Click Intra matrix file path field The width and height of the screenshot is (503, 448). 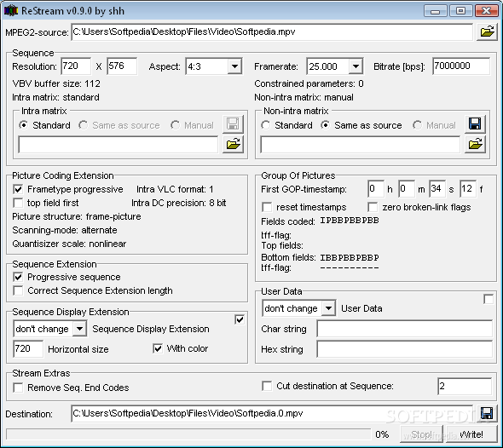pyautogui.click(x=119, y=145)
